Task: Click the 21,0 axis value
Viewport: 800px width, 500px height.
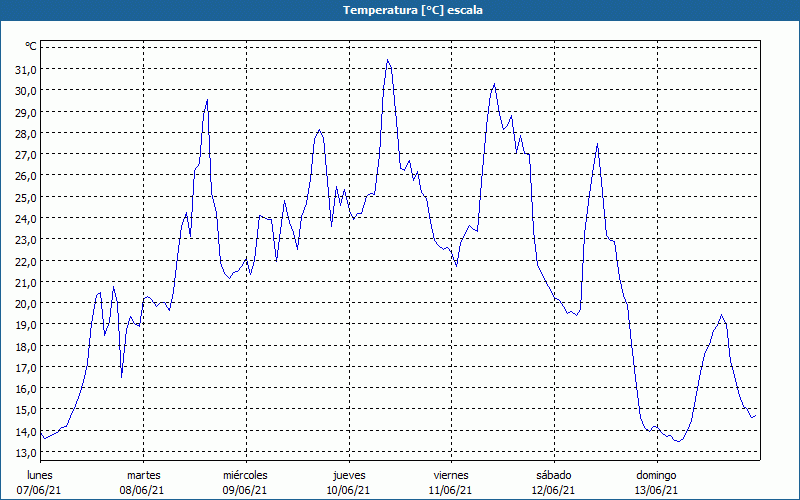Action: point(26,282)
